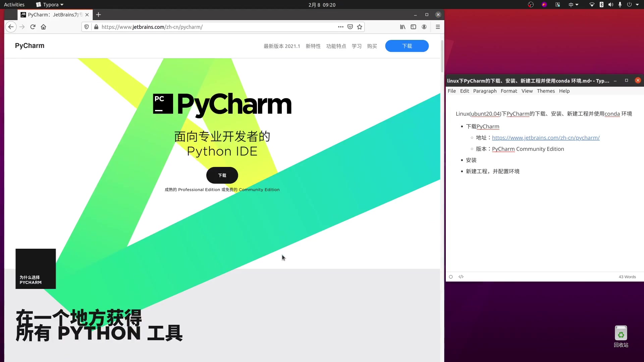644x362 pixels.
Task: Click the system volume icon
Action: (611, 4)
